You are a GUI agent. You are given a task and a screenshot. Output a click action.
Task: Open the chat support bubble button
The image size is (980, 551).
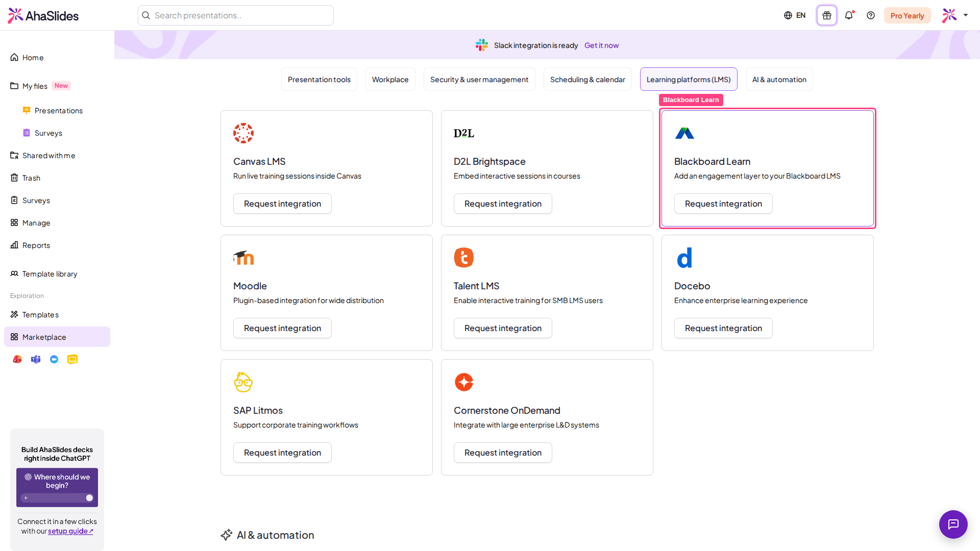coord(953,524)
